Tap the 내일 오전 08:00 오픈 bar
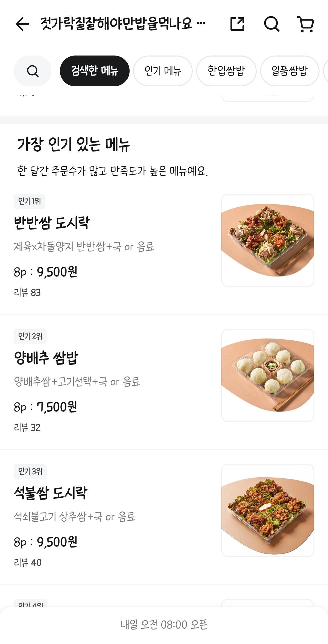Screen dimensions: 328x644 click(x=164, y=625)
